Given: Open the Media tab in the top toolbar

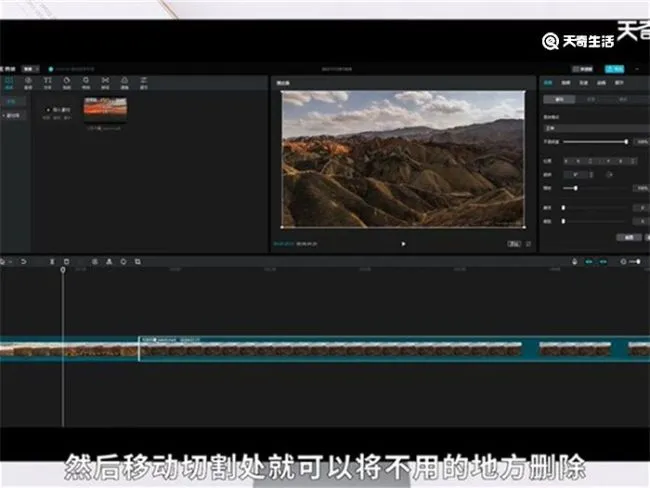Looking at the screenshot, I should 9,83.
